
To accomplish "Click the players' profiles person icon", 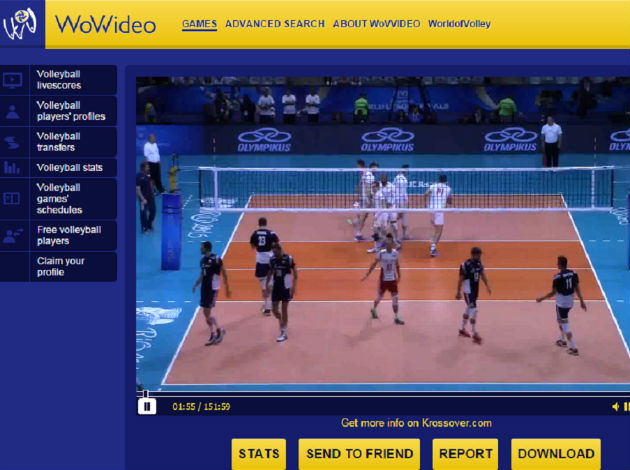I will click(13, 111).
